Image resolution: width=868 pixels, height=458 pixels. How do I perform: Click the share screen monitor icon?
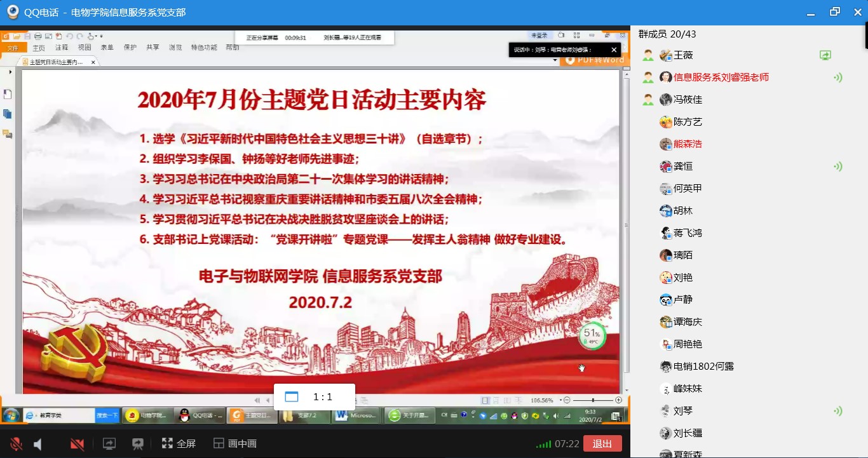coord(109,444)
